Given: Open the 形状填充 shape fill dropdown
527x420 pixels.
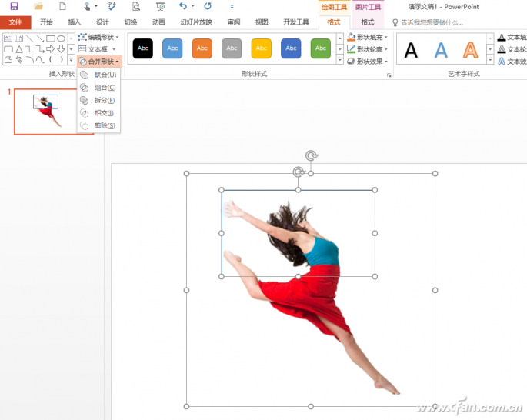Looking at the screenshot, I should click(368, 37).
